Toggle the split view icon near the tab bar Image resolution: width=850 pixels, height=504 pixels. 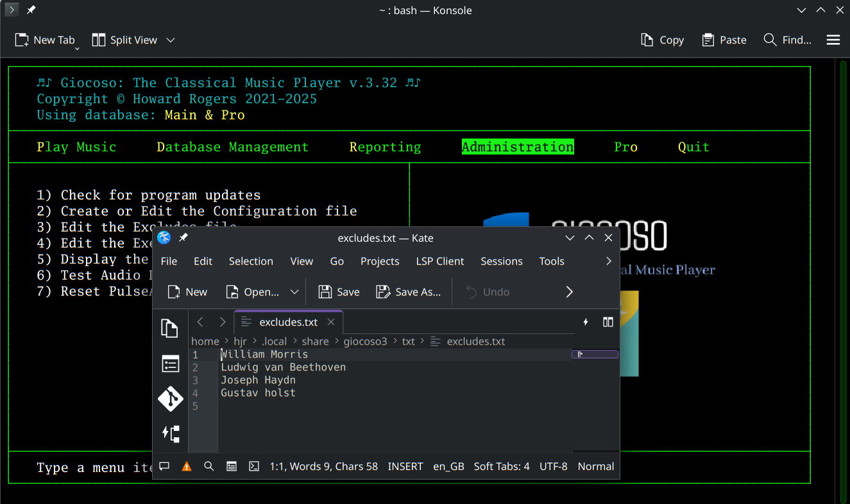[608, 322]
